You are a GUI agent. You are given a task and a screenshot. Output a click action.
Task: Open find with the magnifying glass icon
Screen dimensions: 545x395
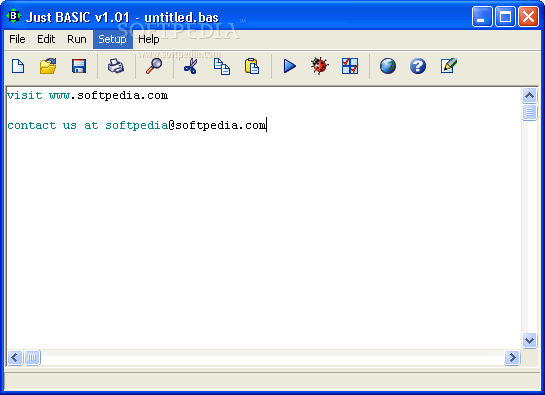coord(154,66)
